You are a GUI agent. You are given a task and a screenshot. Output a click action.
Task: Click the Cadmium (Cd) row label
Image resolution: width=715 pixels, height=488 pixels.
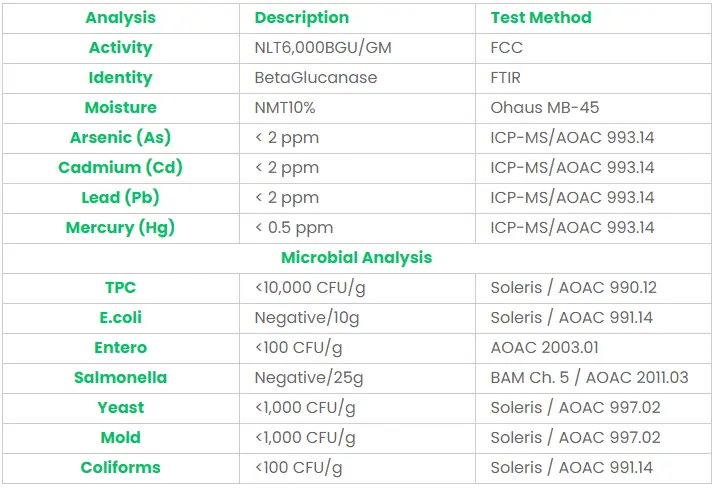tap(120, 168)
